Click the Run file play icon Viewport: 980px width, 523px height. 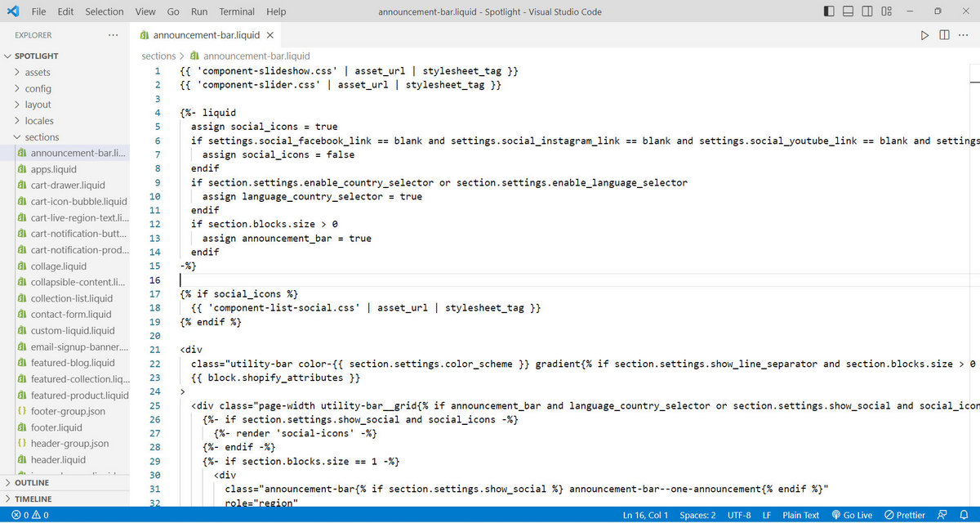click(x=924, y=35)
